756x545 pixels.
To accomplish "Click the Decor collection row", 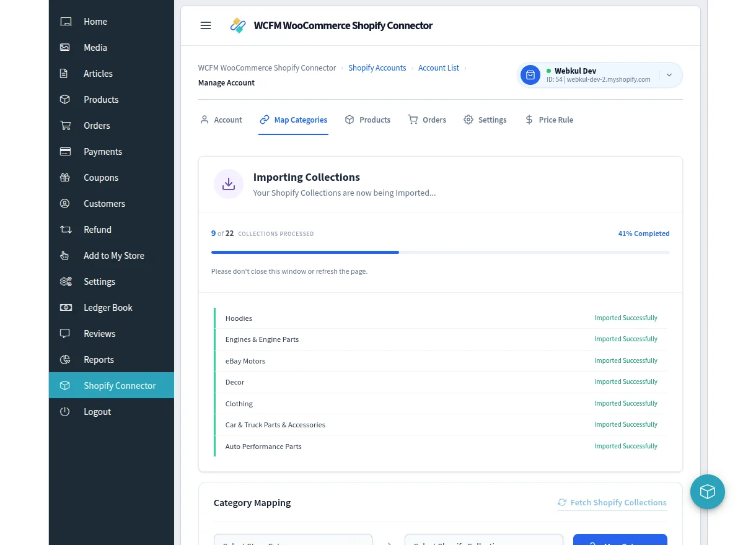I will click(x=441, y=382).
